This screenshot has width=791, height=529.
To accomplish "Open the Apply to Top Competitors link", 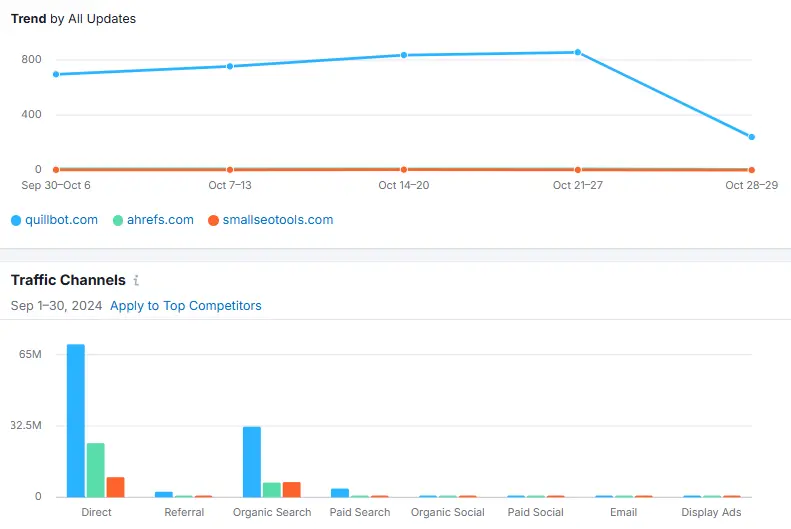I will pos(185,306).
